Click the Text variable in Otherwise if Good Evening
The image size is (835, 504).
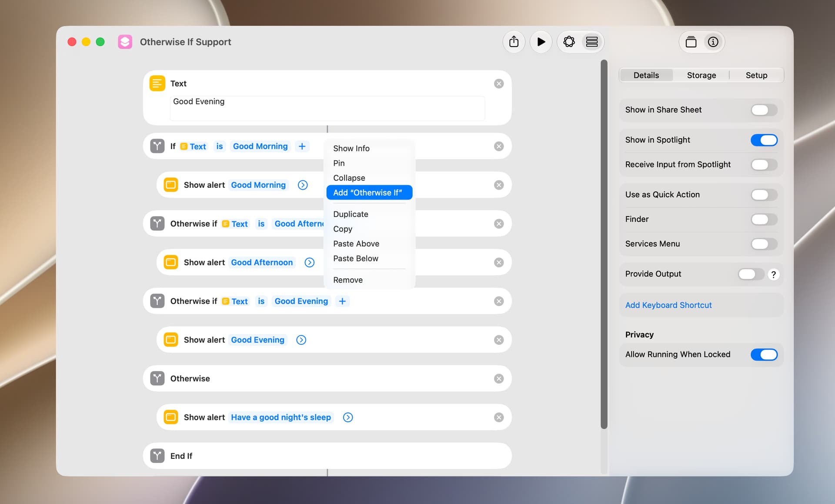(x=235, y=301)
